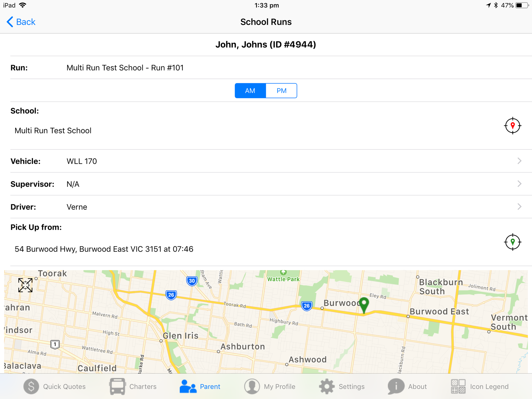Tap the Wattle Park tree icon

tap(283, 272)
